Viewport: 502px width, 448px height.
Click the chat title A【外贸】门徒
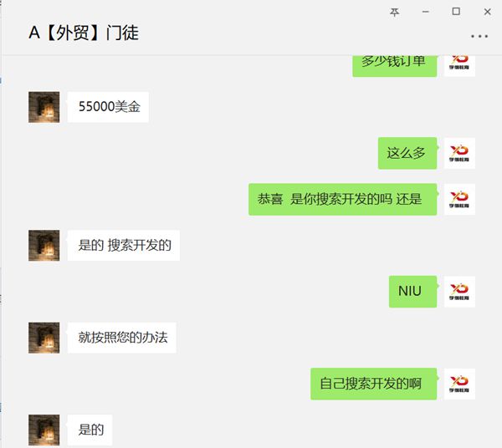click(84, 33)
